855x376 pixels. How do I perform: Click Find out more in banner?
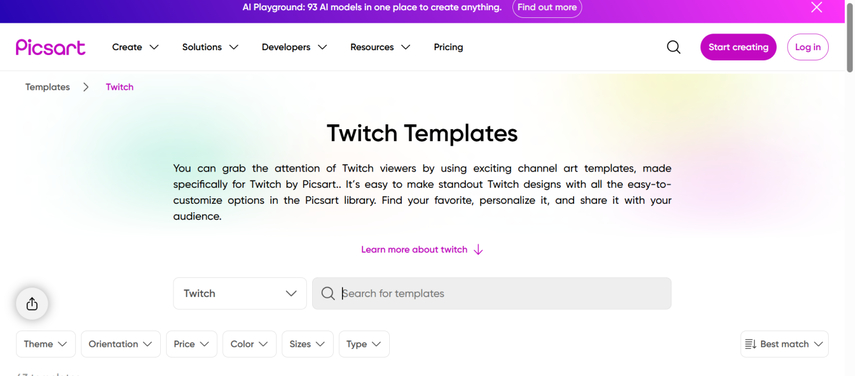click(x=547, y=8)
